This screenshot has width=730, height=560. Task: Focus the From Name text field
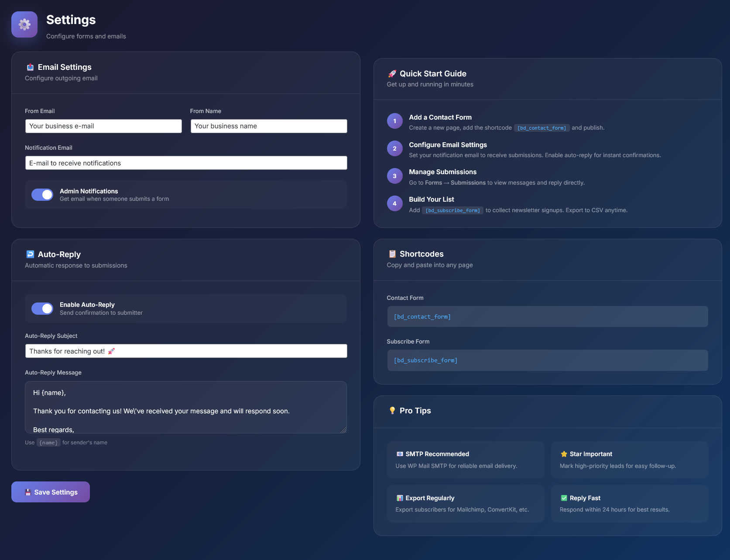pos(269,126)
